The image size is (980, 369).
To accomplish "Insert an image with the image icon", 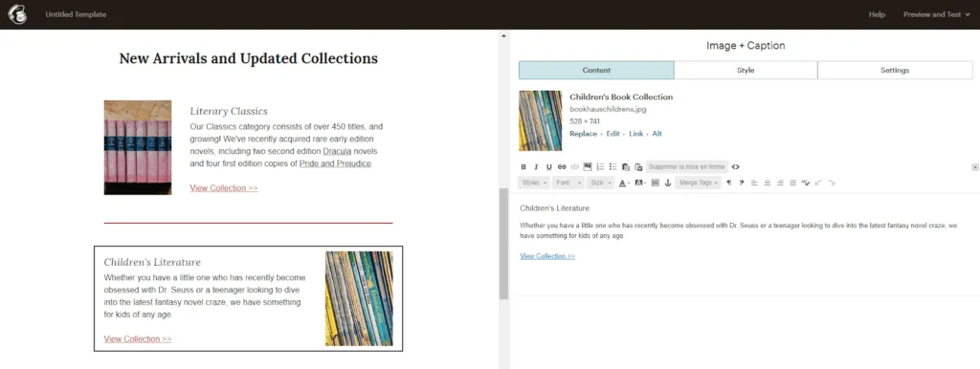I will pos(588,166).
